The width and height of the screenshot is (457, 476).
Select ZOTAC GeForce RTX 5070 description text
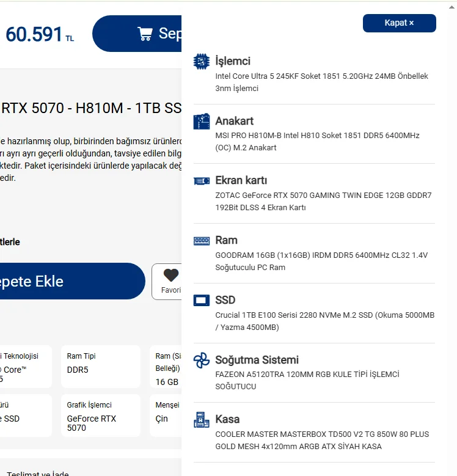tap(323, 201)
